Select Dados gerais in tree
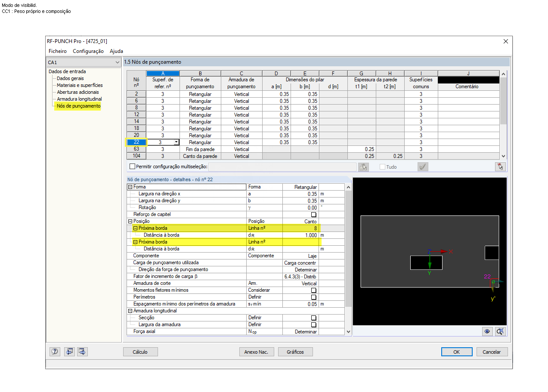Image resolution: width=548 pixels, height=392 pixels. [x=70, y=78]
